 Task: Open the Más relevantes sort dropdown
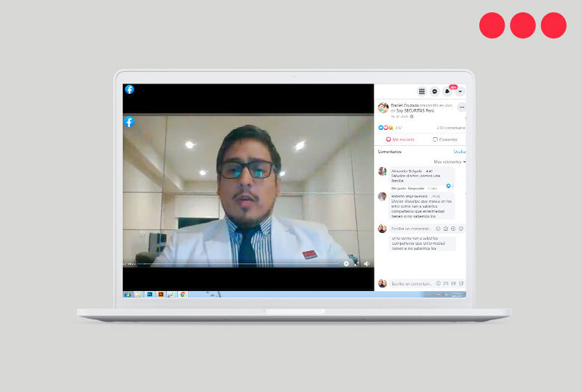(x=450, y=162)
